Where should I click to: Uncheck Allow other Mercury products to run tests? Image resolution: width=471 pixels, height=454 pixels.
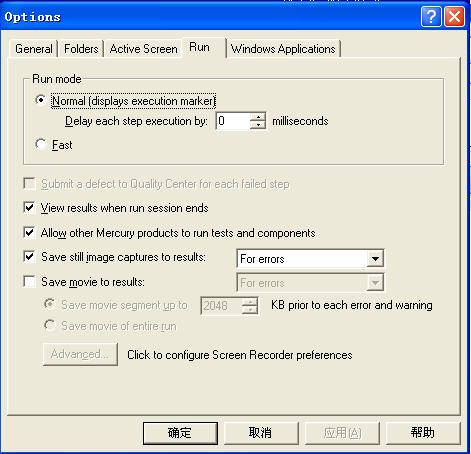pos(29,232)
